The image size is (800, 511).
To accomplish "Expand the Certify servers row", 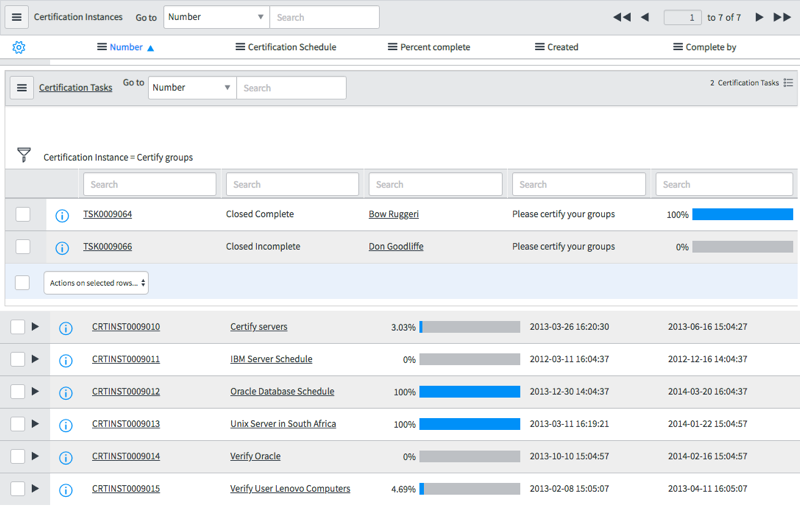I will point(35,326).
